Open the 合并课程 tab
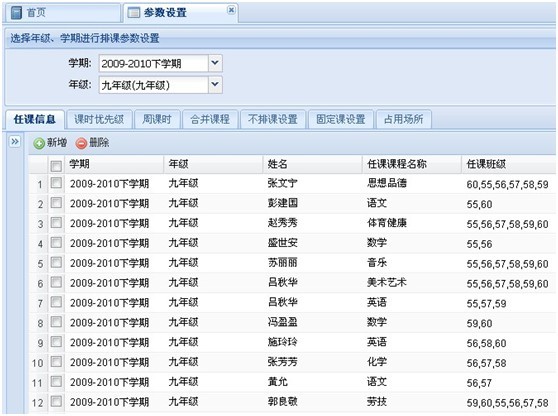558x416 pixels. pyautogui.click(x=210, y=119)
